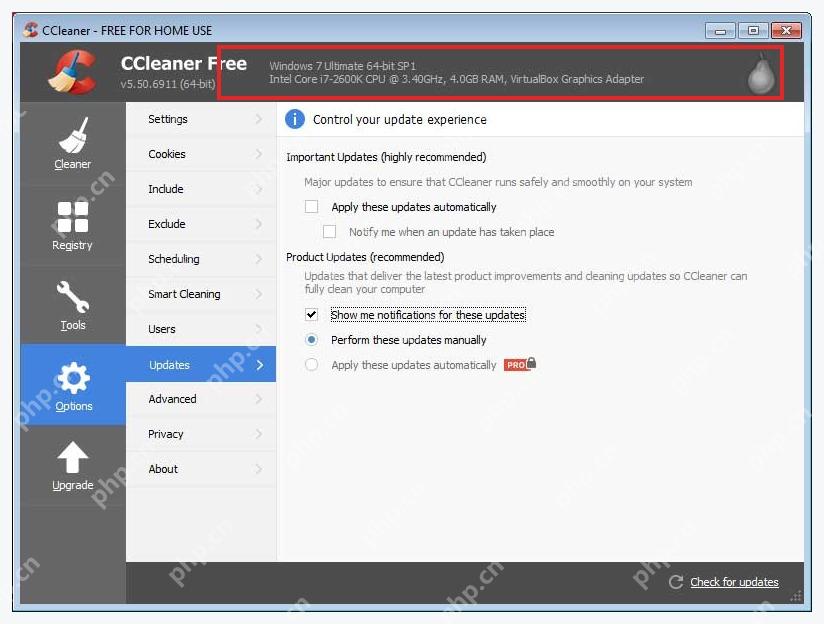Click the Intel Core i7-2600K hardware info text
824x624 pixels.
(x=456, y=79)
